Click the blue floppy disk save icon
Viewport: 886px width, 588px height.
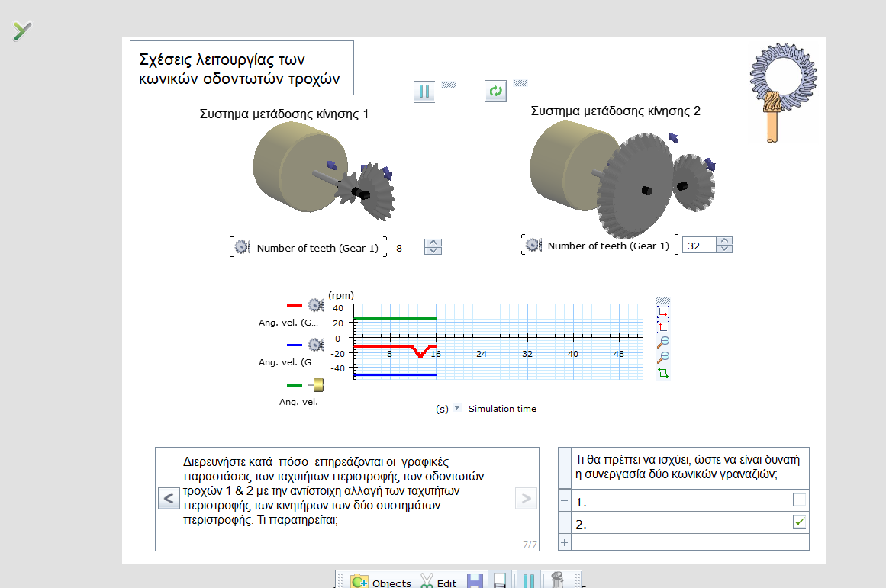pos(475,581)
